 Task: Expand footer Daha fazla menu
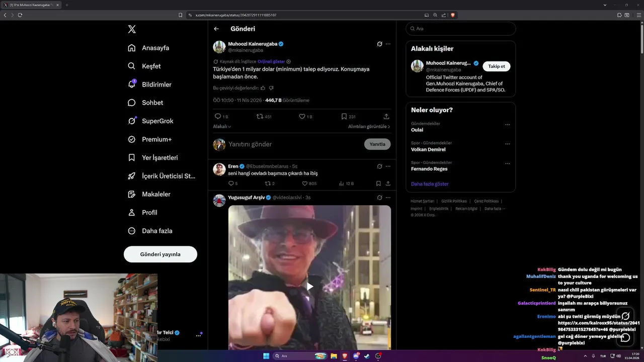click(x=495, y=209)
